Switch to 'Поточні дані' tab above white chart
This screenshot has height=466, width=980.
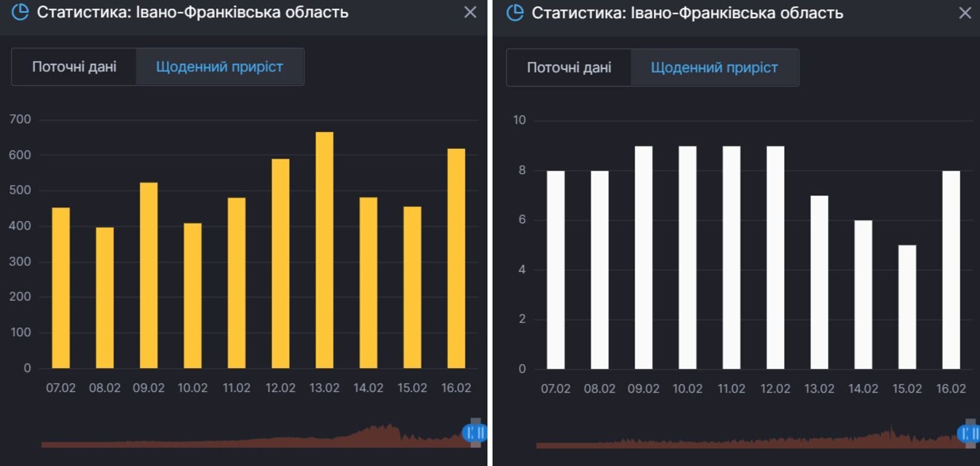pyautogui.click(x=569, y=68)
